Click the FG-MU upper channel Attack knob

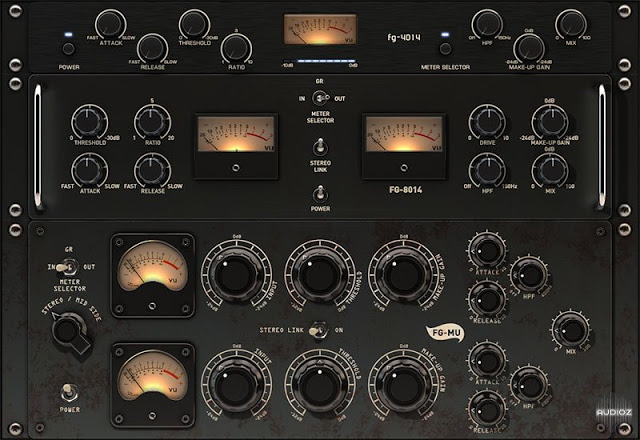pyautogui.click(x=487, y=251)
